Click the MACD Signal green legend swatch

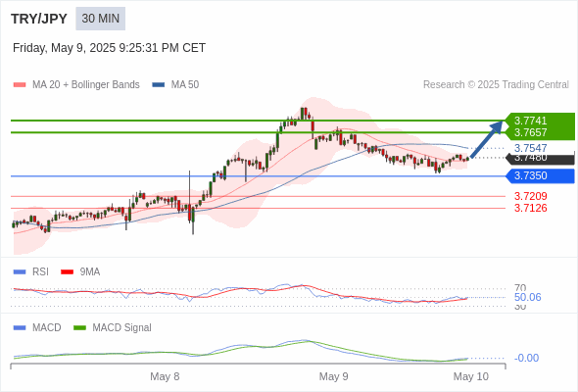pos(79,328)
